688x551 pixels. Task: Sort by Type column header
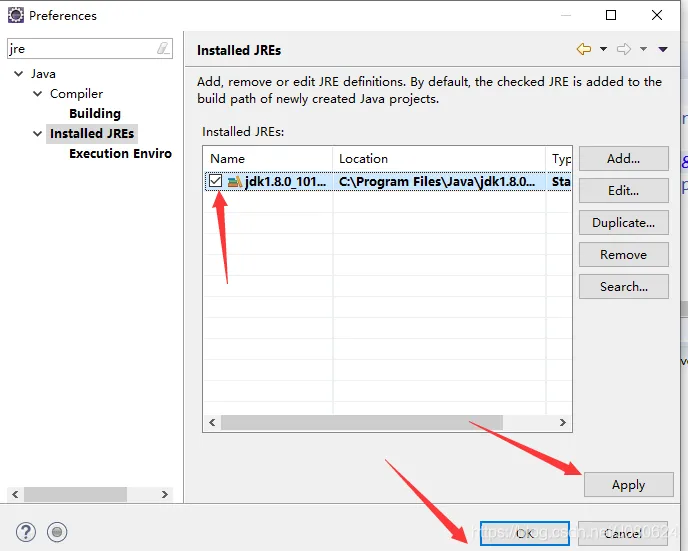click(x=559, y=158)
